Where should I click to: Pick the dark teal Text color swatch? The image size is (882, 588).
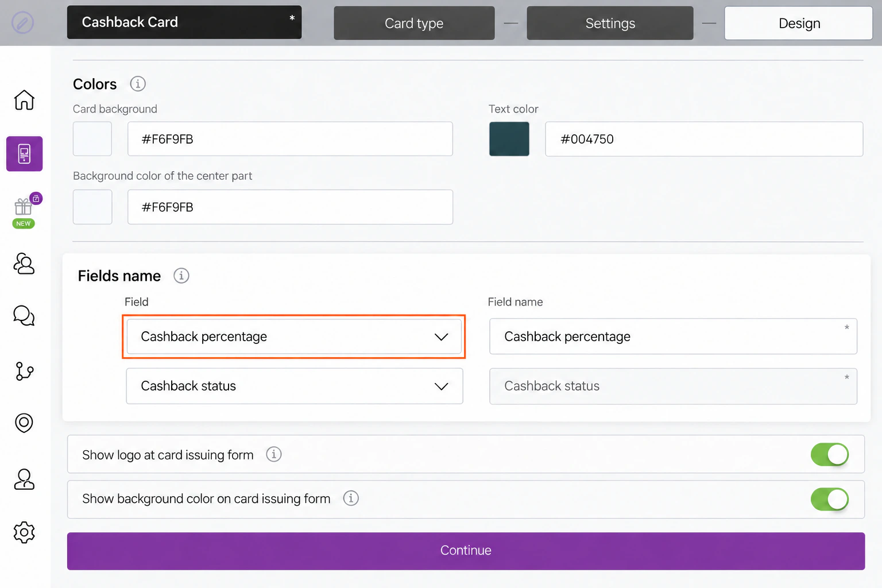(x=509, y=139)
